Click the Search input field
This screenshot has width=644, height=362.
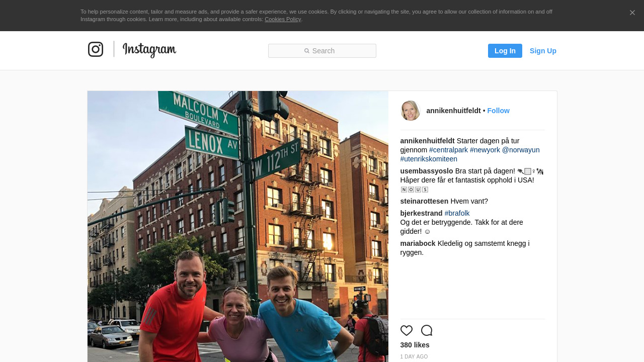322,51
